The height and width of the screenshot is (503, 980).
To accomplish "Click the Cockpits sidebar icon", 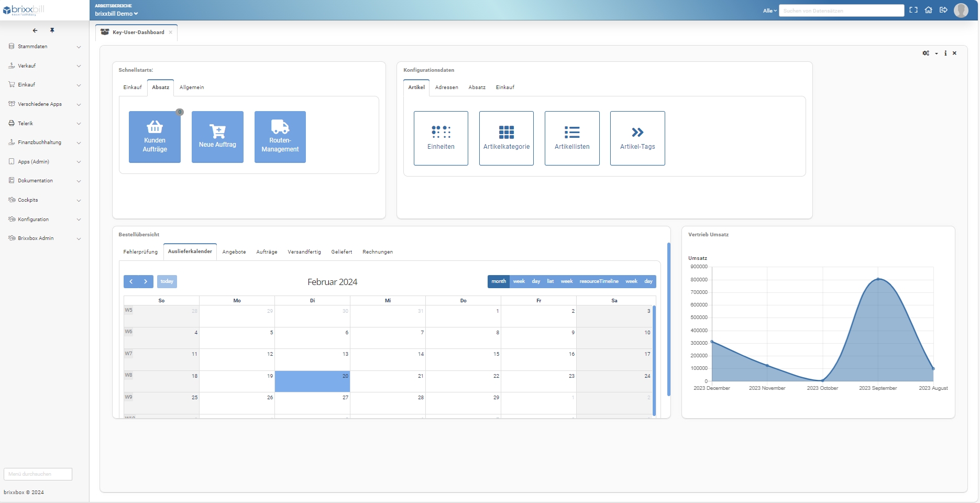I will pos(12,200).
